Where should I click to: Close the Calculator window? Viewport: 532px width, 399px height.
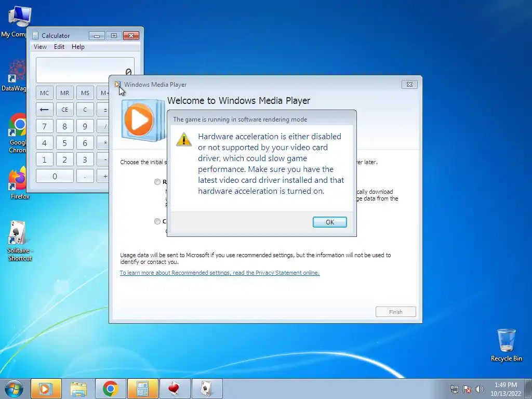pyautogui.click(x=131, y=36)
